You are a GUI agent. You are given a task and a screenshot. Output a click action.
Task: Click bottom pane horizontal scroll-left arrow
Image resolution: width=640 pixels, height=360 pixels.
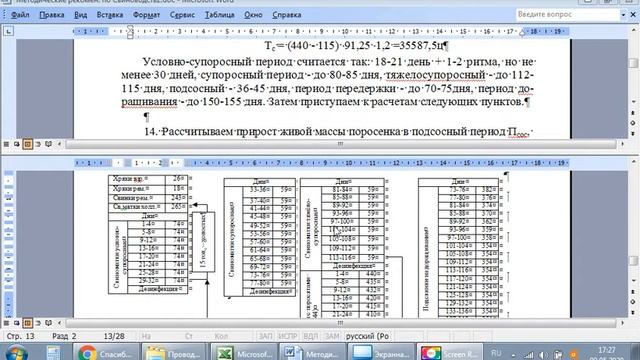[60, 323]
